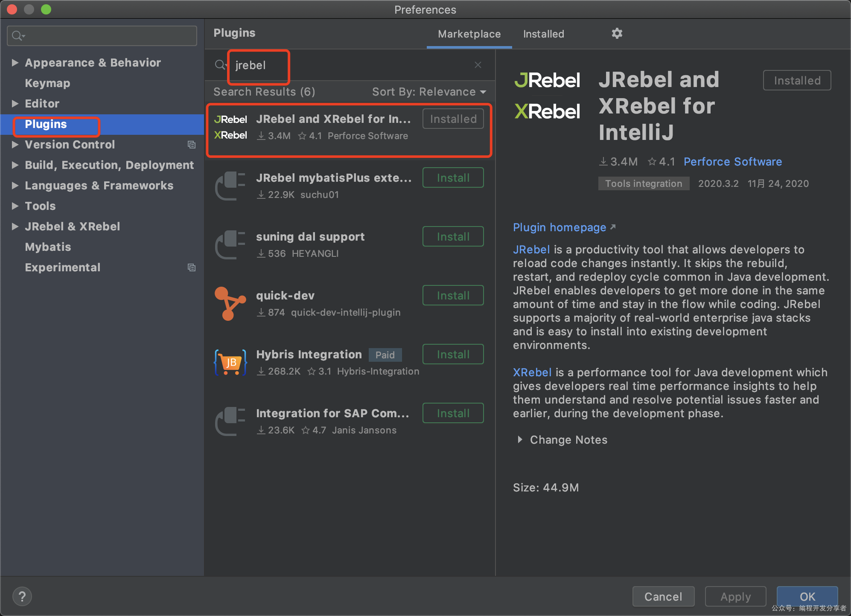Click the Version Control project-level copy icon

tap(192, 145)
